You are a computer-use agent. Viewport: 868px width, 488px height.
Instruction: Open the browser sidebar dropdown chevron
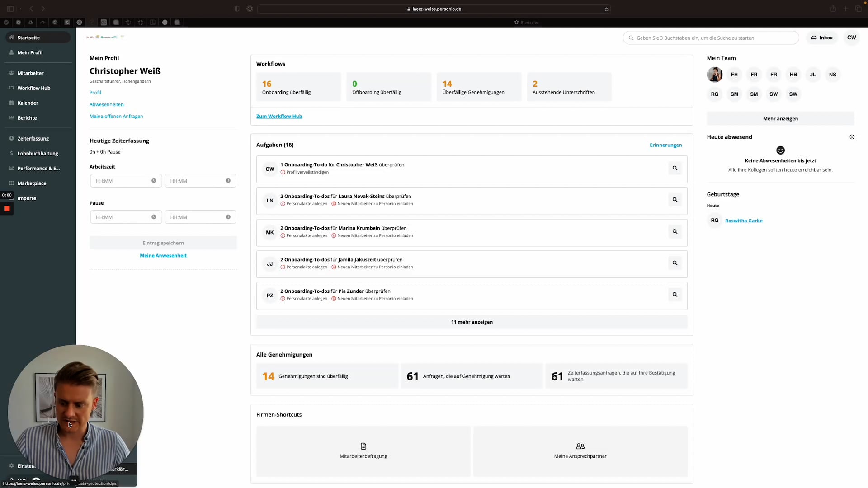click(20, 9)
